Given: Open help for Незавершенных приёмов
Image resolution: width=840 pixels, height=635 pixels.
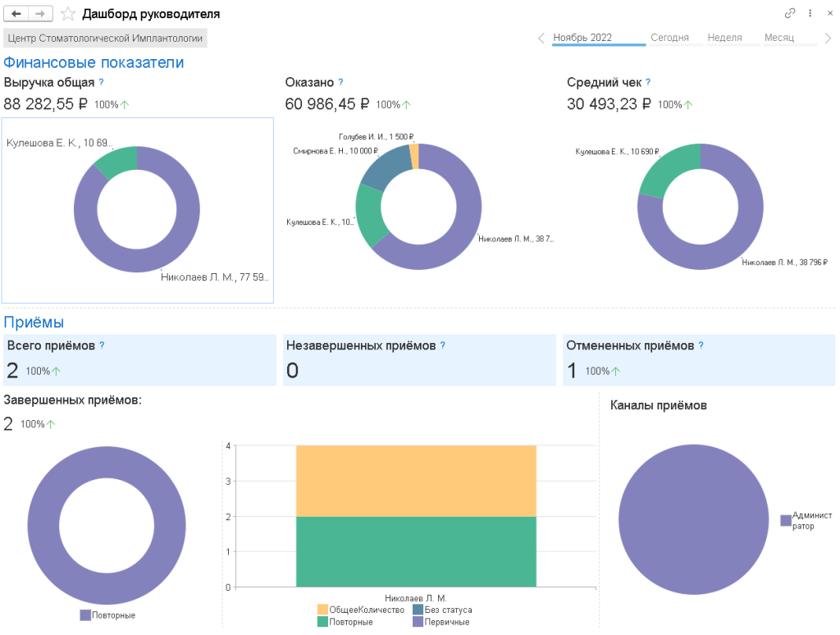Looking at the screenshot, I should click(x=443, y=345).
